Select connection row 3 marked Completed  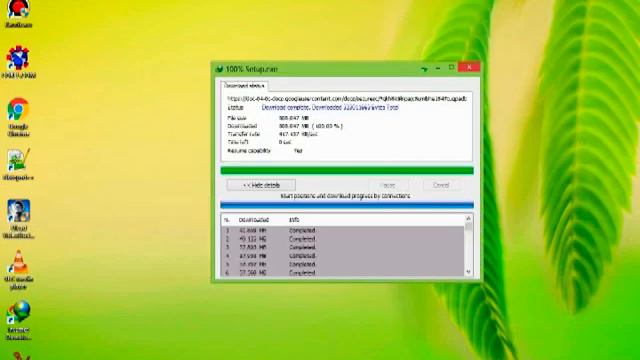click(342, 247)
